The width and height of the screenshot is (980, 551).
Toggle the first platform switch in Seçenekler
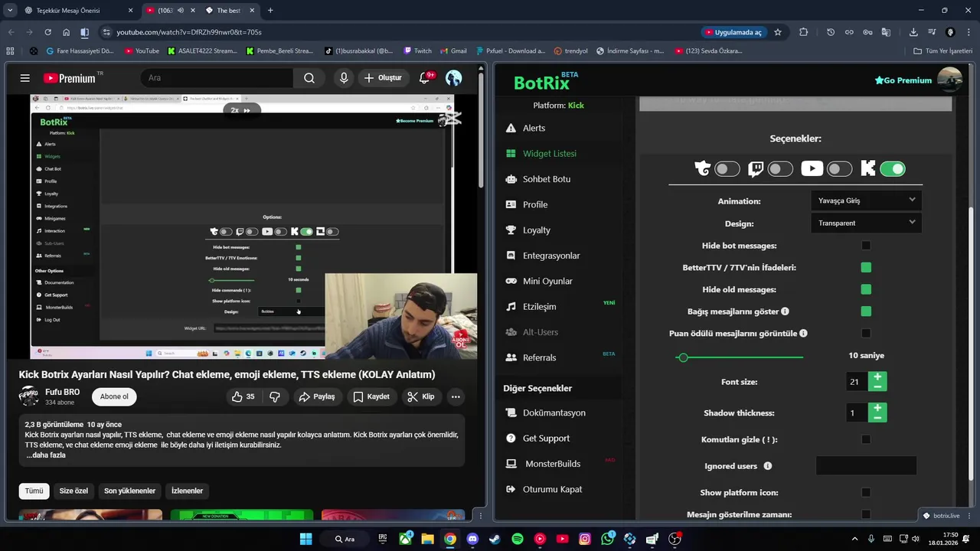[x=727, y=169]
